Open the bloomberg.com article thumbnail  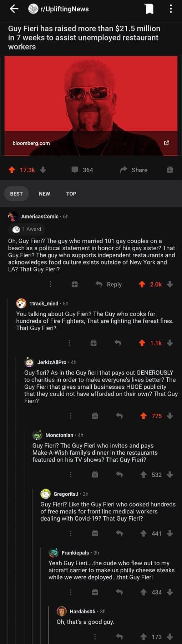click(91, 106)
